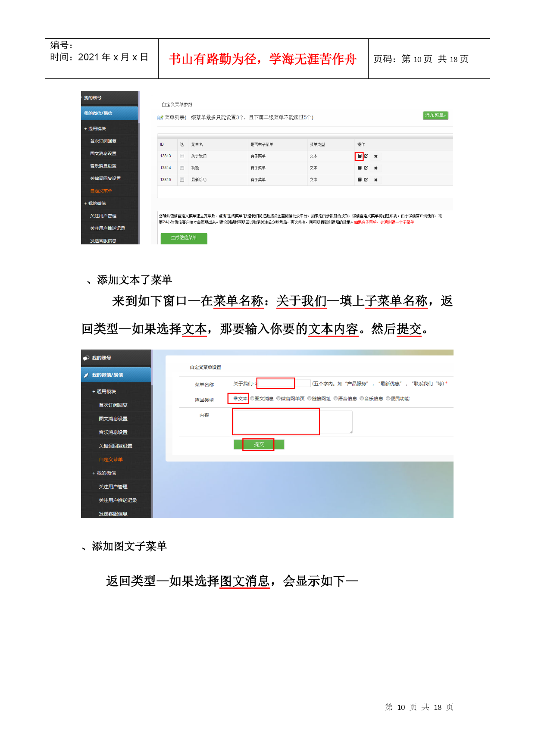This screenshot has width=535, height=756.
Task: Open 图文消息设置 in the menu-settings screenshot sidebar
Action: pos(113,419)
